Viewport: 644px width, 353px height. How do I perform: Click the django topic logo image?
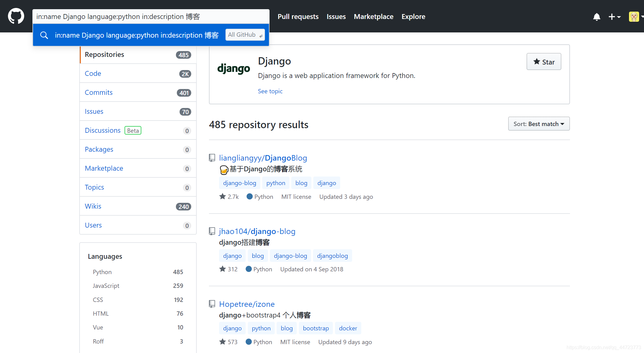point(233,69)
